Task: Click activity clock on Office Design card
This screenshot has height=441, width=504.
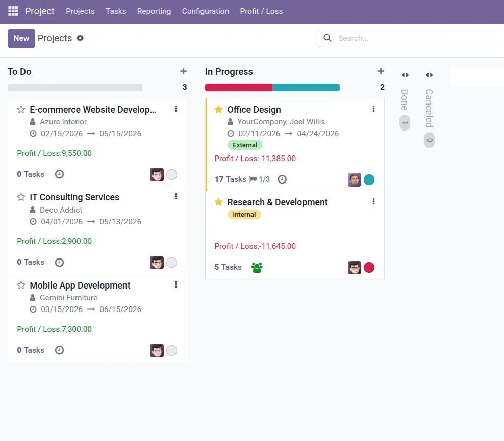Action: (282, 179)
